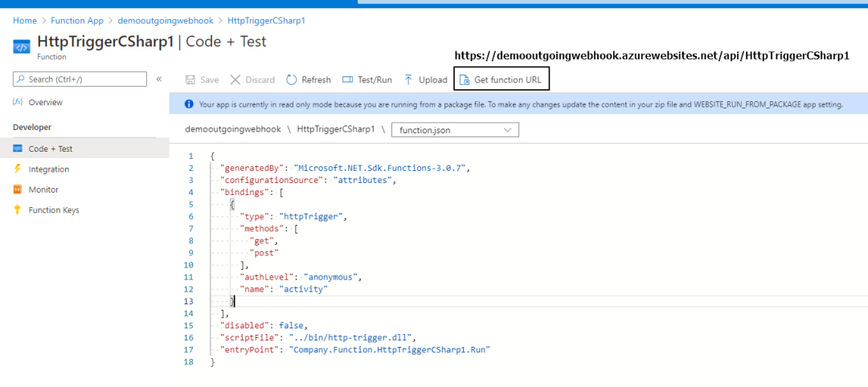This screenshot has height=387, width=868.
Task: Click the Refresh button label
Action: click(x=316, y=80)
